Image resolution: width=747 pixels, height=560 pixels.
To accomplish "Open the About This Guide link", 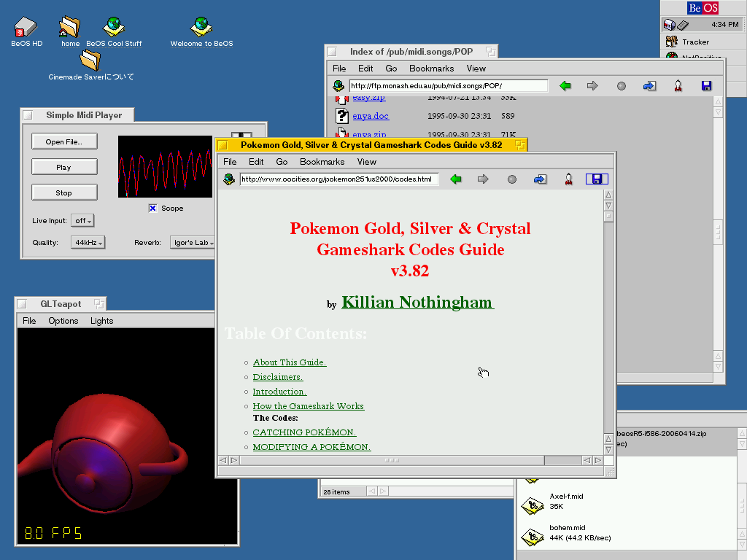I will pyautogui.click(x=289, y=362).
